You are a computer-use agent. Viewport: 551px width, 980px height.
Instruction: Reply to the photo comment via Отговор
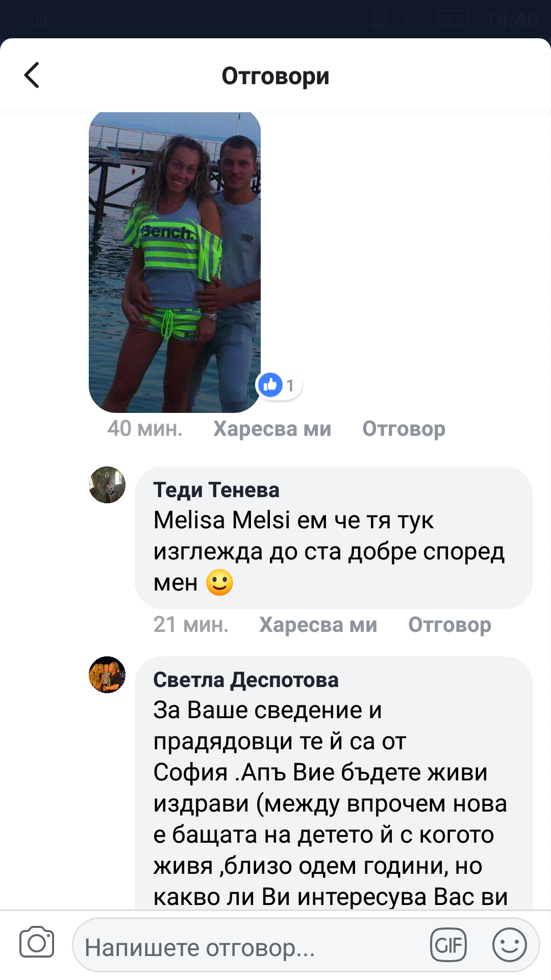coord(404,429)
